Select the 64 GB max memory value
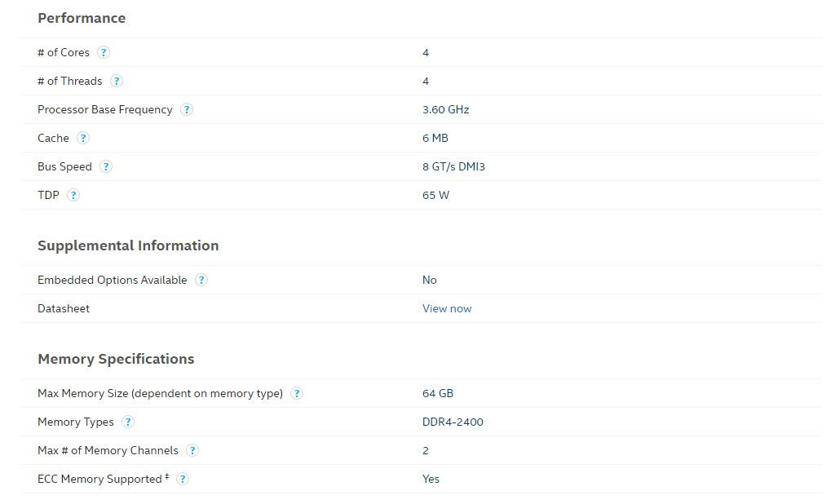 [438, 393]
